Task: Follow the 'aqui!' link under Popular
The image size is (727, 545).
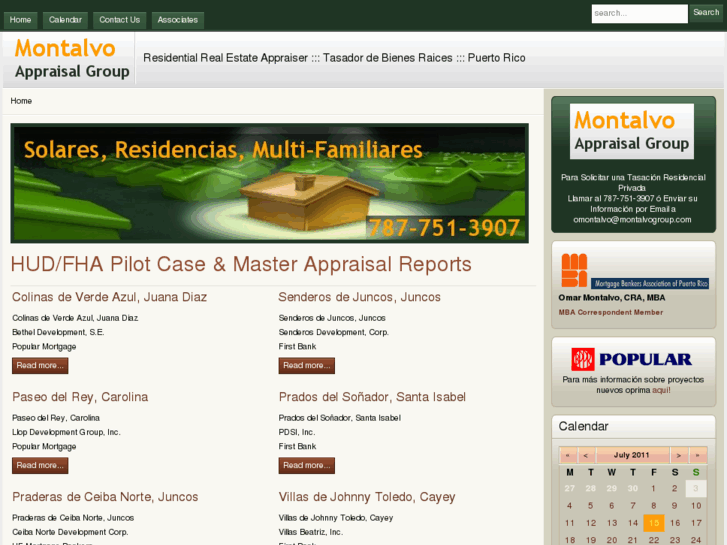Action: (x=661, y=391)
